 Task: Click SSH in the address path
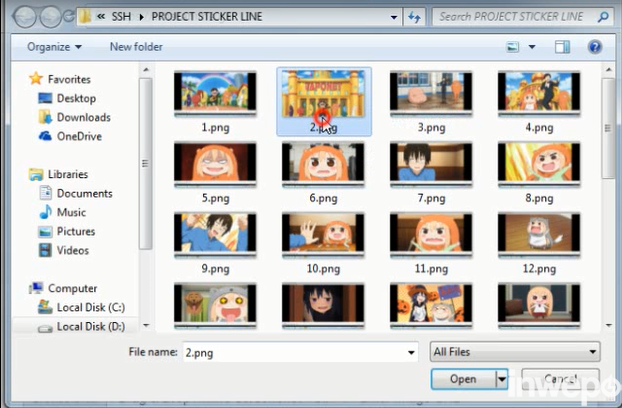pos(121,17)
